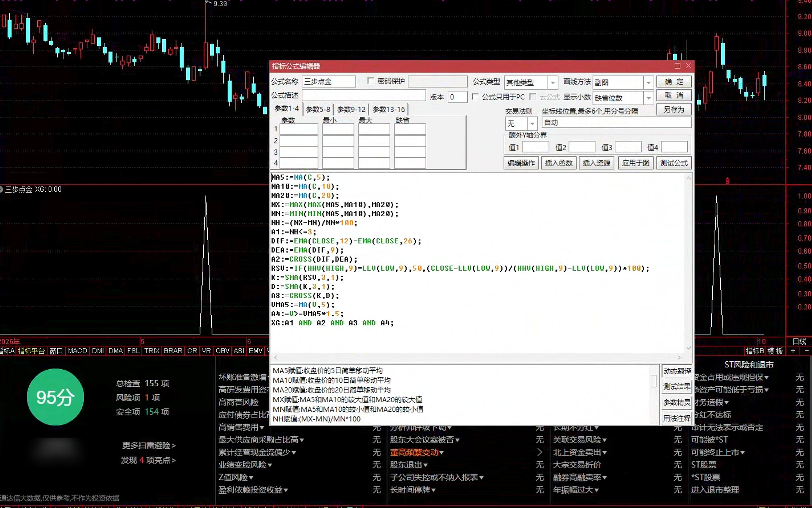The image size is (812, 508).
Task: Close the formula editor dialog
Action: 688,66
